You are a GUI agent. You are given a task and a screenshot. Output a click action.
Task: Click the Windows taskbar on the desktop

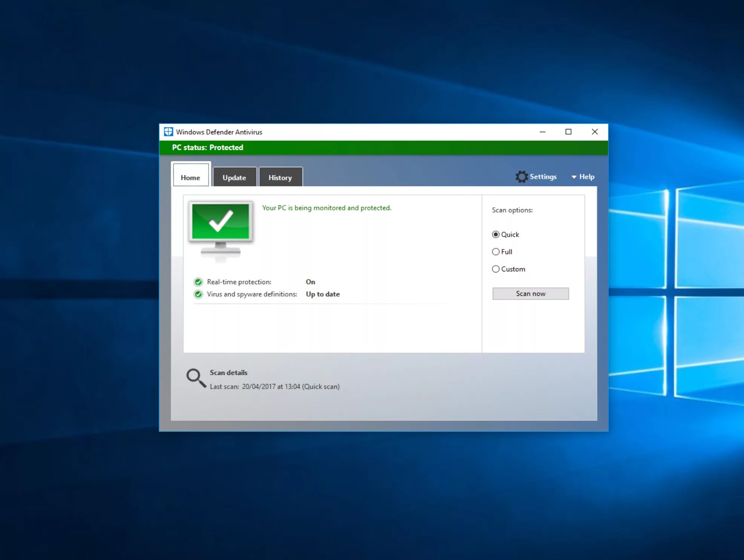tap(372, 553)
